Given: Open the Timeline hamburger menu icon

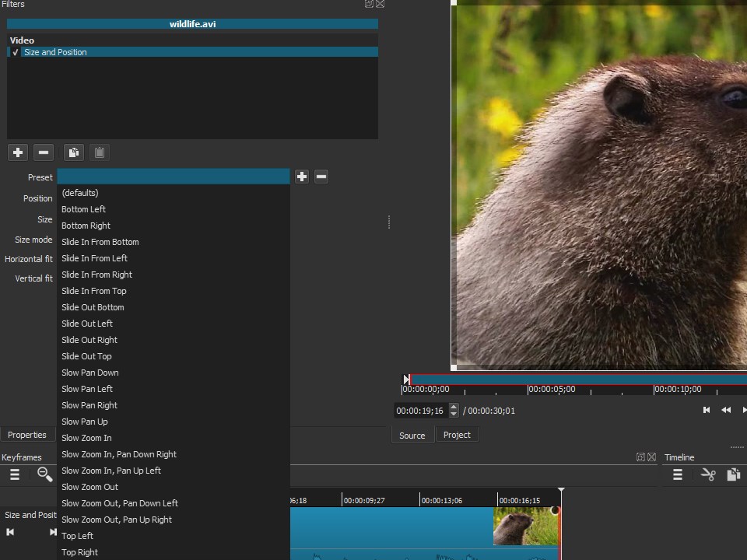Looking at the screenshot, I should click(677, 474).
